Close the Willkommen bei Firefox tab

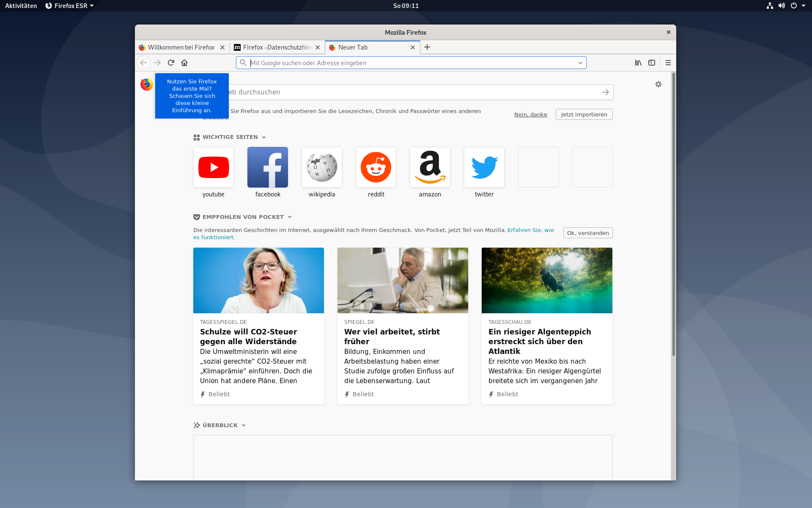[x=222, y=47]
